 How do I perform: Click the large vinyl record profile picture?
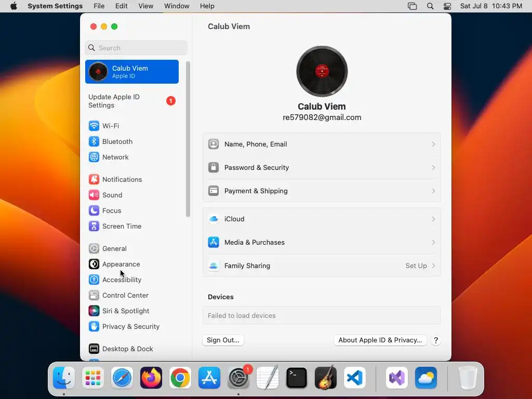tap(322, 71)
